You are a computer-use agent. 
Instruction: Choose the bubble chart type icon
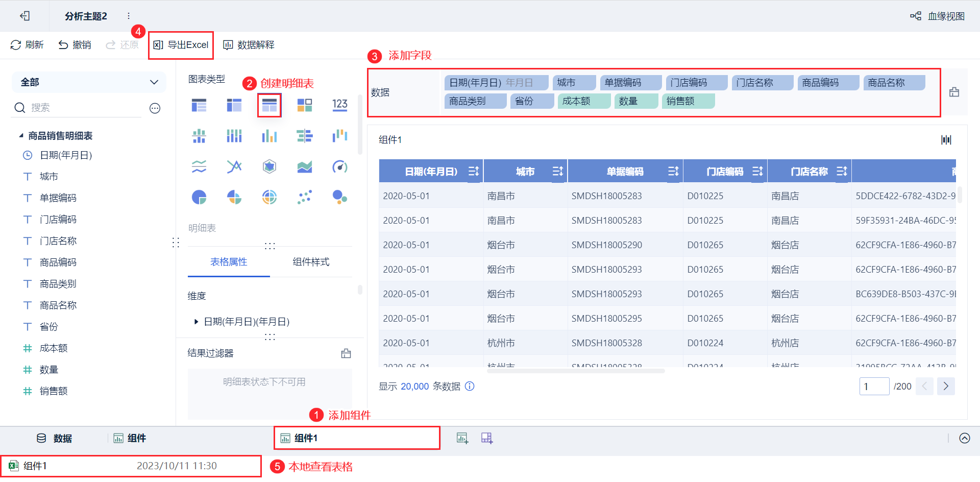click(x=340, y=197)
